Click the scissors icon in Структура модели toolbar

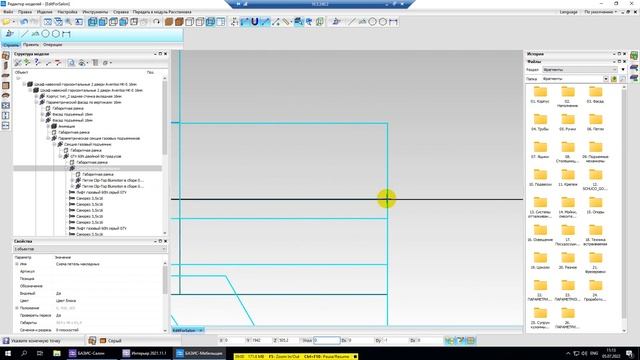pos(18,62)
